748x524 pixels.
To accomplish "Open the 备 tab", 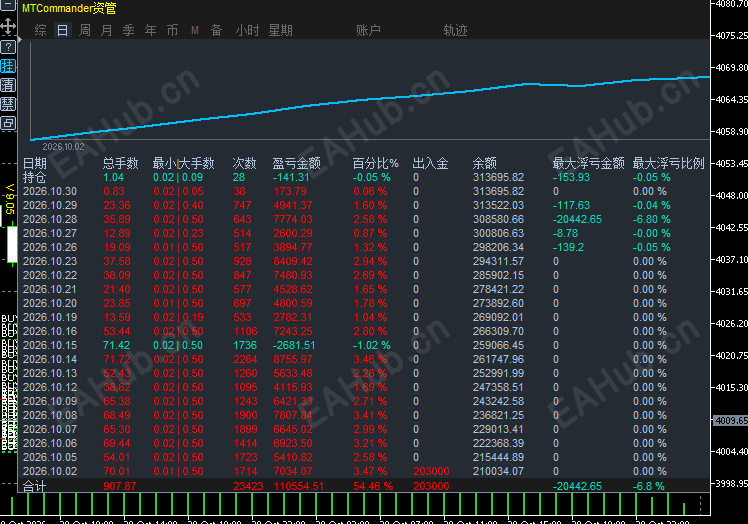I will pos(217,31).
